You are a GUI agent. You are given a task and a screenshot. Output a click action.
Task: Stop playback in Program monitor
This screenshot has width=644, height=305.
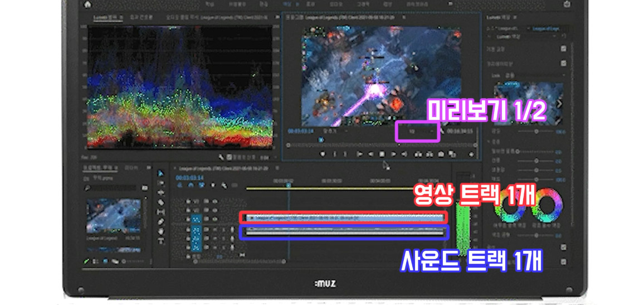pos(382,154)
